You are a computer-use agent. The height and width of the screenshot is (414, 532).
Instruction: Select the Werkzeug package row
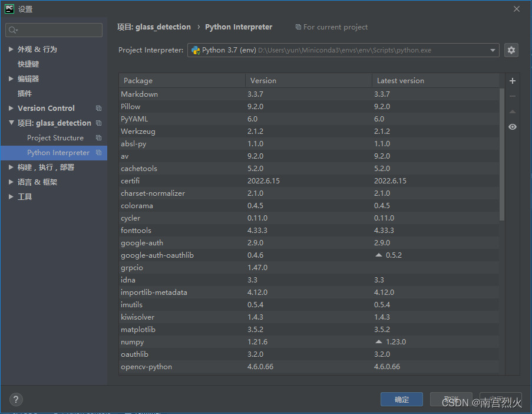coord(309,132)
